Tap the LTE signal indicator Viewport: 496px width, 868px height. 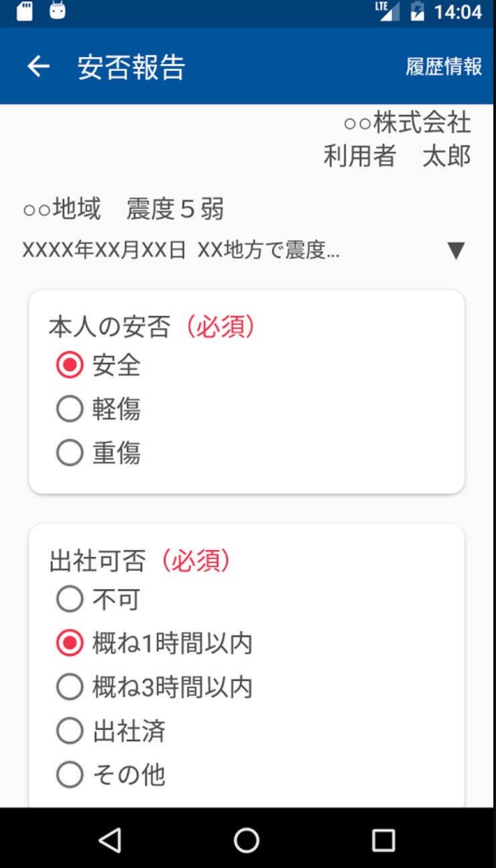[x=387, y=11]
